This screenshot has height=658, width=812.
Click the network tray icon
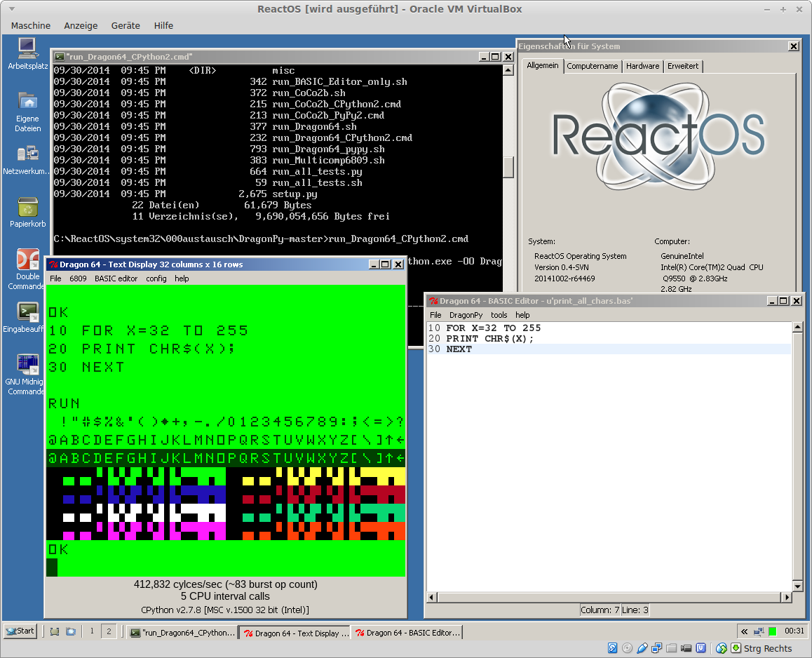(x=759, y=631)
